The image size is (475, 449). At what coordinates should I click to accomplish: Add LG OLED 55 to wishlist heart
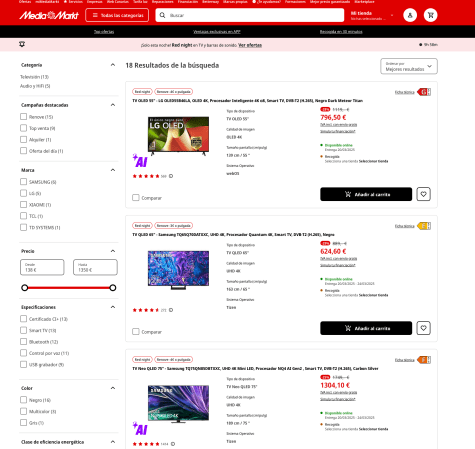point(423,194)
